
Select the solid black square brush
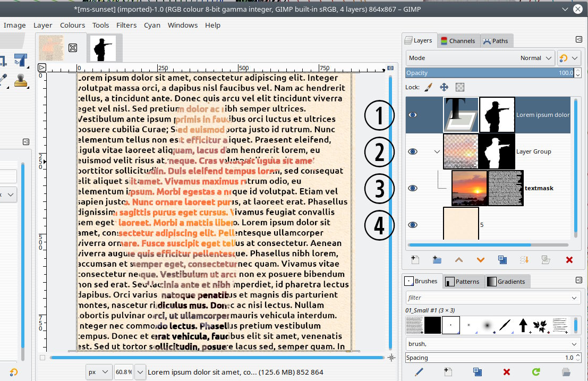pos(432,325)
